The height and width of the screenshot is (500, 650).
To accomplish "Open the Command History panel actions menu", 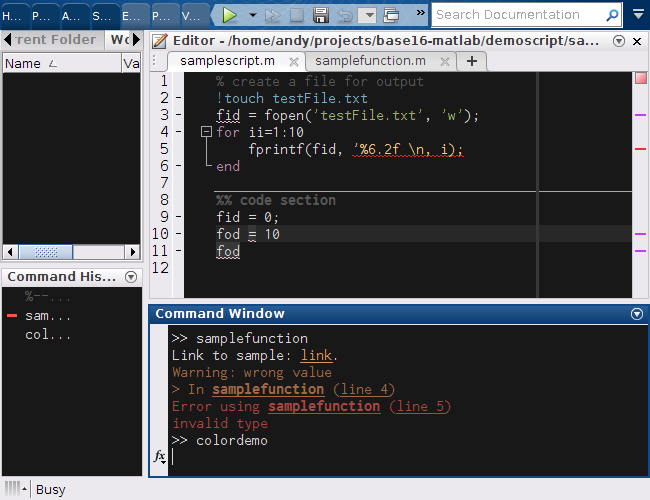I will coord(131,277).
